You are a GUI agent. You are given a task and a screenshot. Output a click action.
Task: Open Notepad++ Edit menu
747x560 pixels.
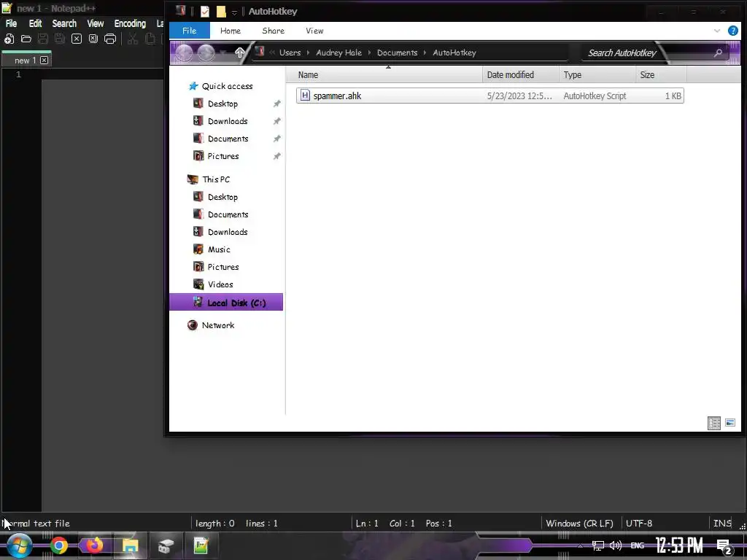click(x=35, y=23)
